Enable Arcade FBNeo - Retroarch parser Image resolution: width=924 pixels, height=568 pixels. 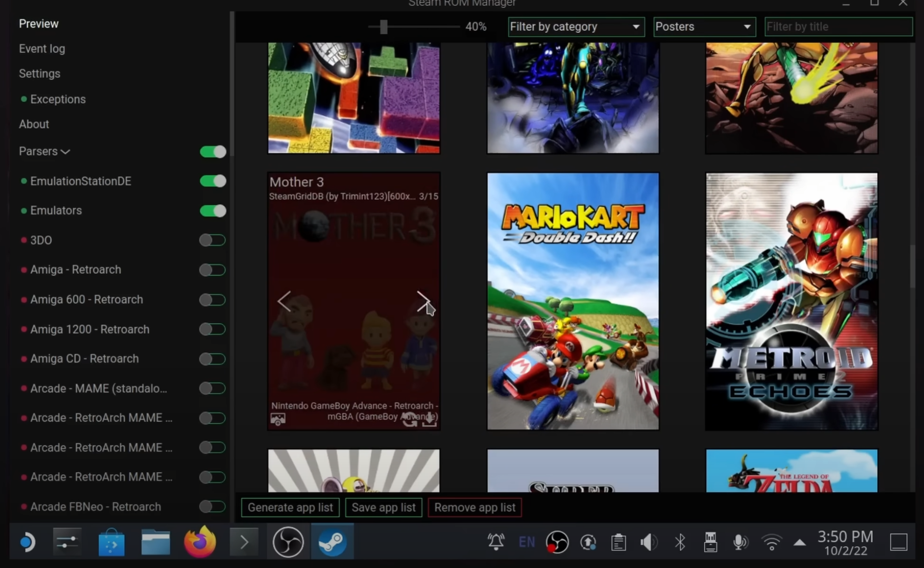[x=213, y=507]
